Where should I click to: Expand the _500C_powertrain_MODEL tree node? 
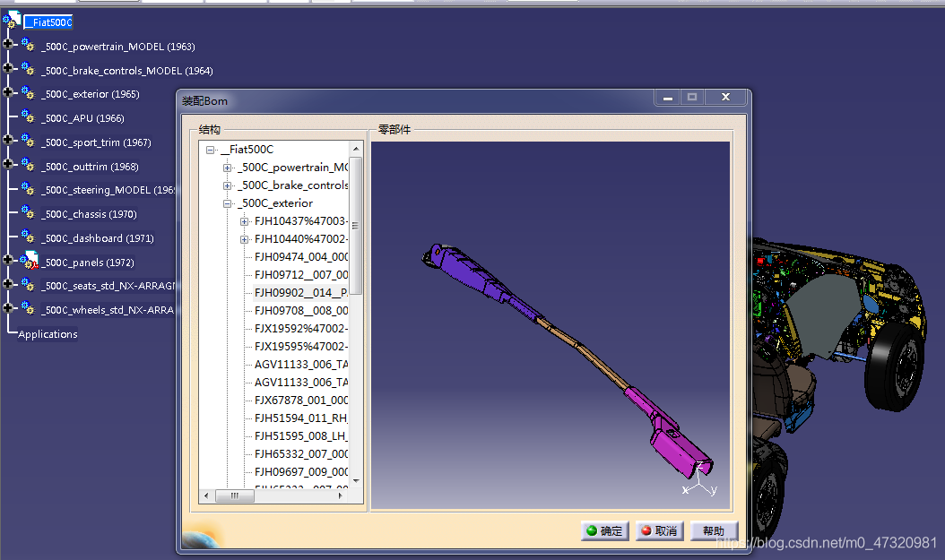tap(6, 46)
